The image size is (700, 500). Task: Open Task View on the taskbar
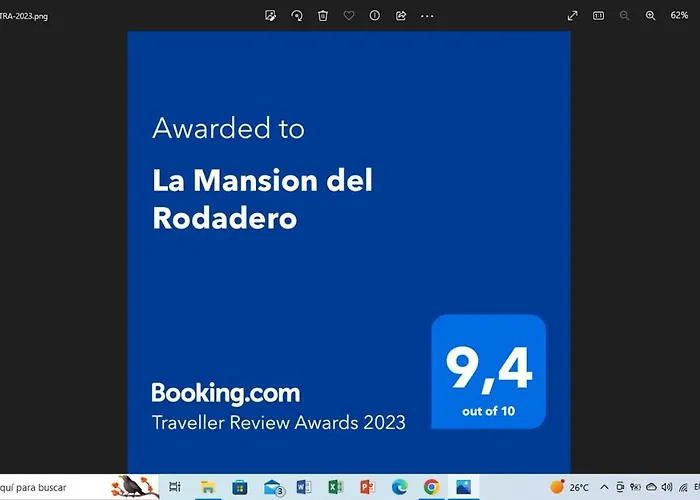175,487
